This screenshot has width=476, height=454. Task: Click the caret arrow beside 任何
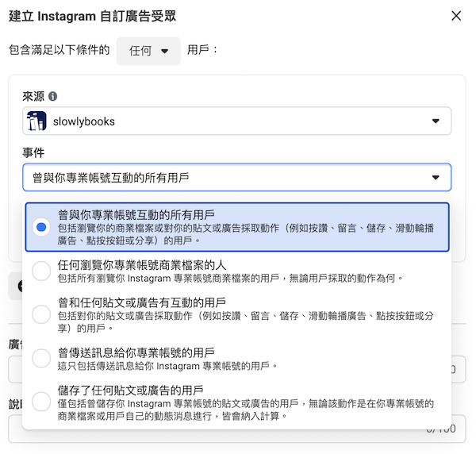pyautogui.click(x=164, y=51)
